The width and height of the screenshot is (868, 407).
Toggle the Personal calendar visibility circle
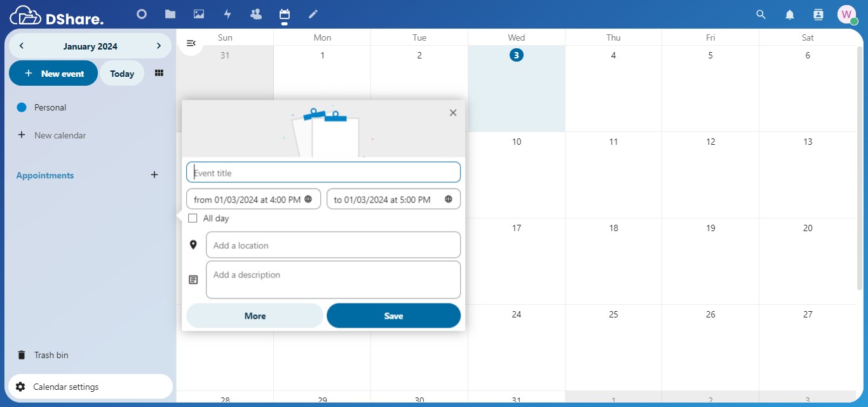click(22, 107)
